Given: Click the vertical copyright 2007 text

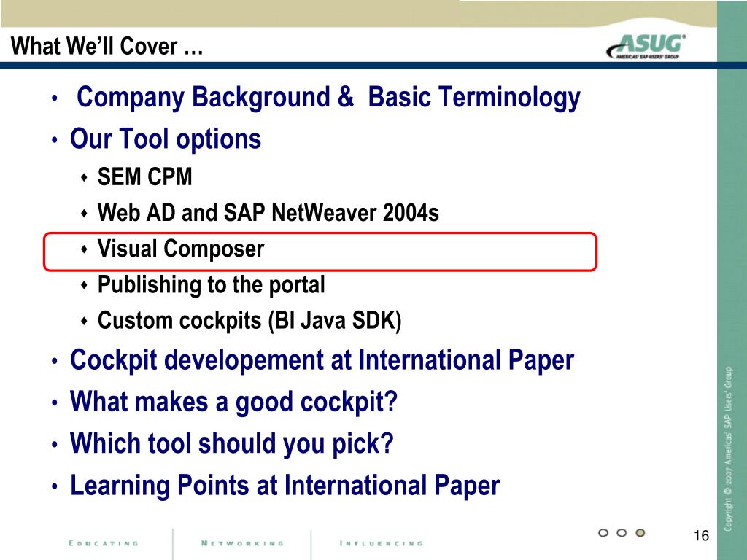Looking at the screenshot, I should pos(728,448).
